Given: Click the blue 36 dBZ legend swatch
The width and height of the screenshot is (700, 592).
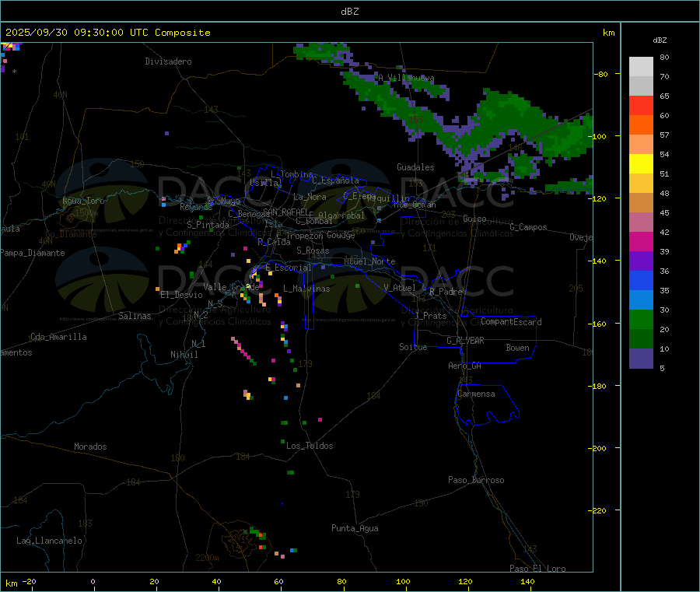Looking at the screenshot, I should (x=641, y=280).
